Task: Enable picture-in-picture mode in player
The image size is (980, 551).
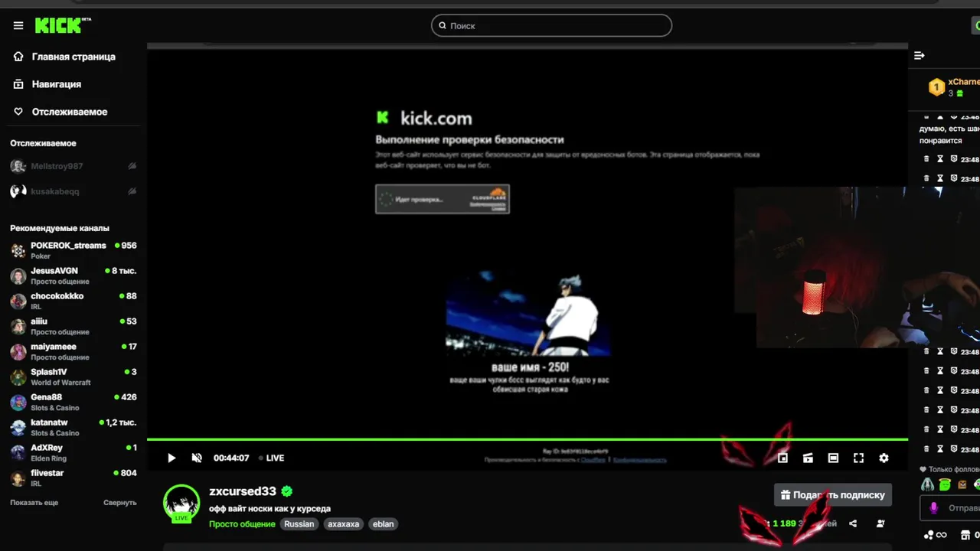Action: coord(782,458)
